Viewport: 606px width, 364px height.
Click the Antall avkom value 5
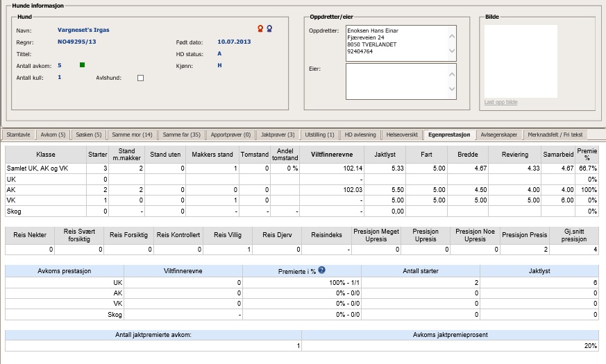tap(60, 65)
